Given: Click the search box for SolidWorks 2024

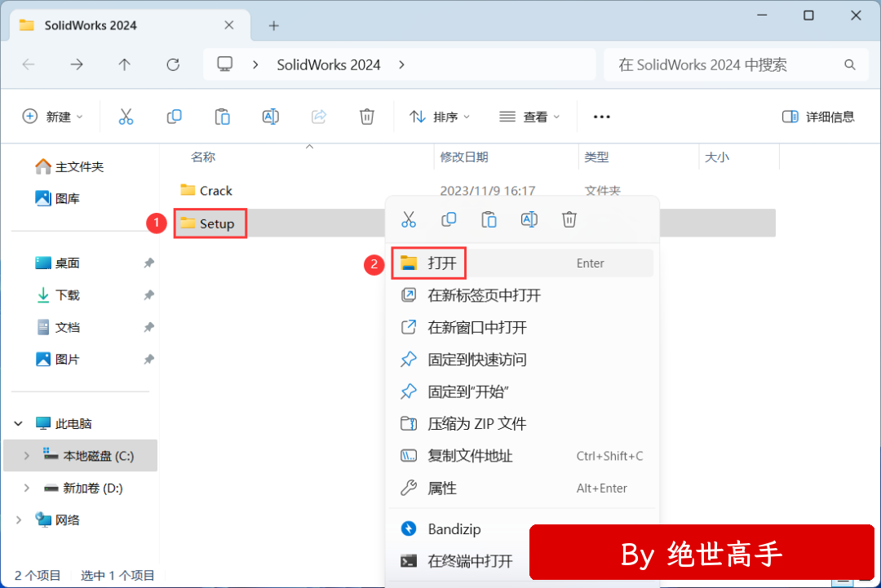Looking at the screenshot, I should coord(726,64).
